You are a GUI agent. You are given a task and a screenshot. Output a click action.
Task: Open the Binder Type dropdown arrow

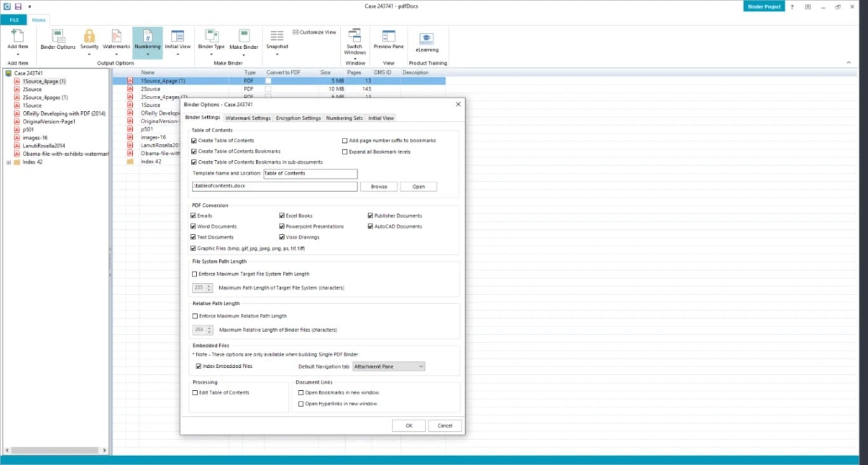click(211, 54)
